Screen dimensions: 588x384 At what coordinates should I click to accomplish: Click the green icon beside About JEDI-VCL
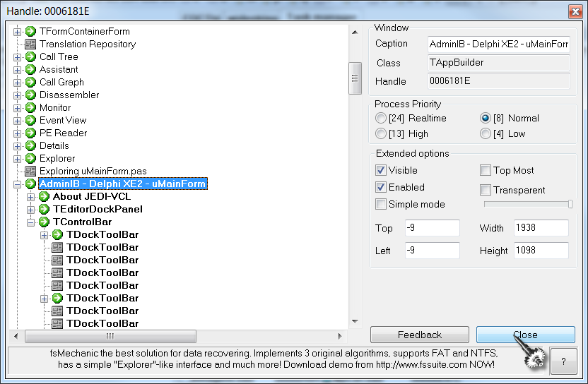coord(44,197)
